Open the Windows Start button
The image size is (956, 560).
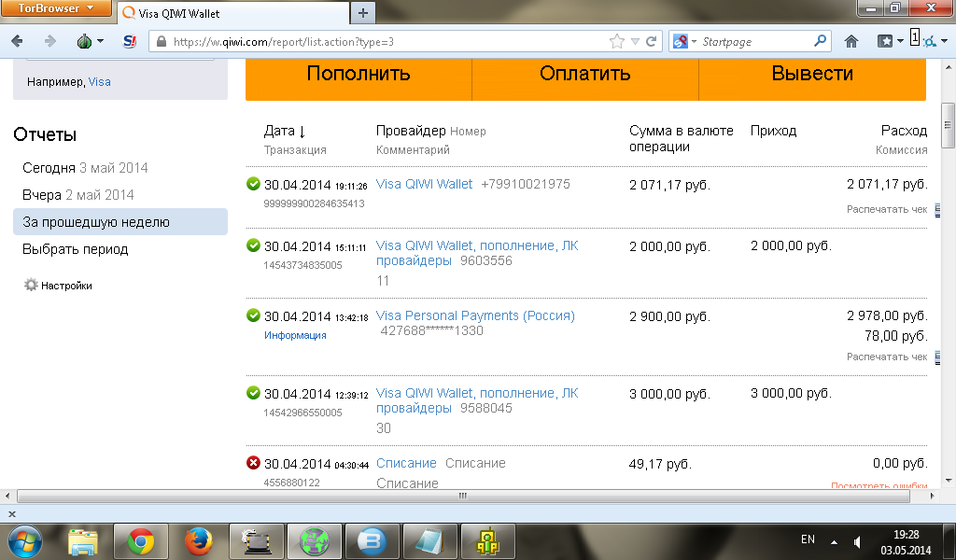[25, 541]
